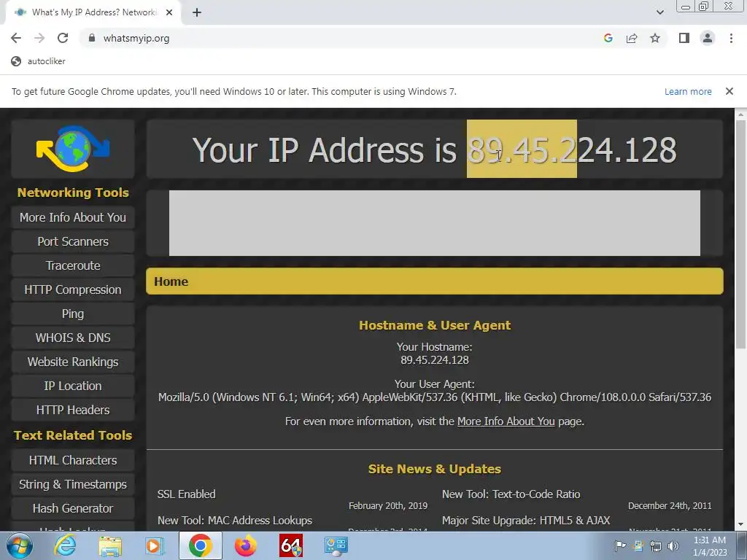Click the whatsmyip.org globe logo

[73, 149]
